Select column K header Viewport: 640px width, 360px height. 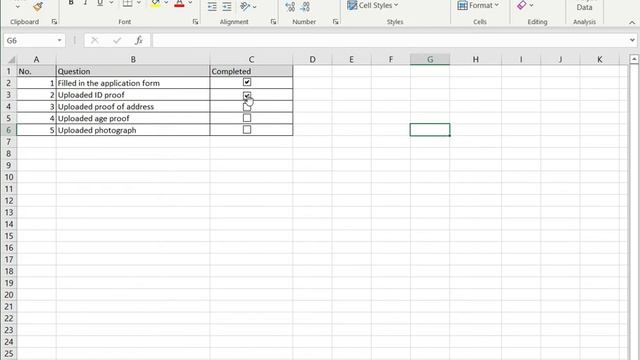coord(600,60)
